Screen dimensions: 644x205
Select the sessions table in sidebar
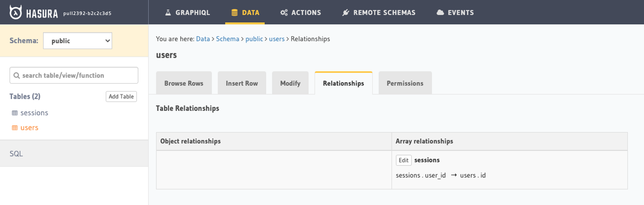[34, 113]
